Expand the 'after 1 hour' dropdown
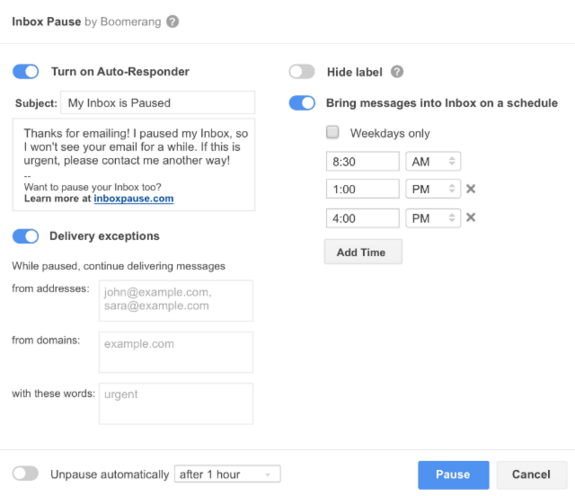575x496 pixels. point(227,474)
